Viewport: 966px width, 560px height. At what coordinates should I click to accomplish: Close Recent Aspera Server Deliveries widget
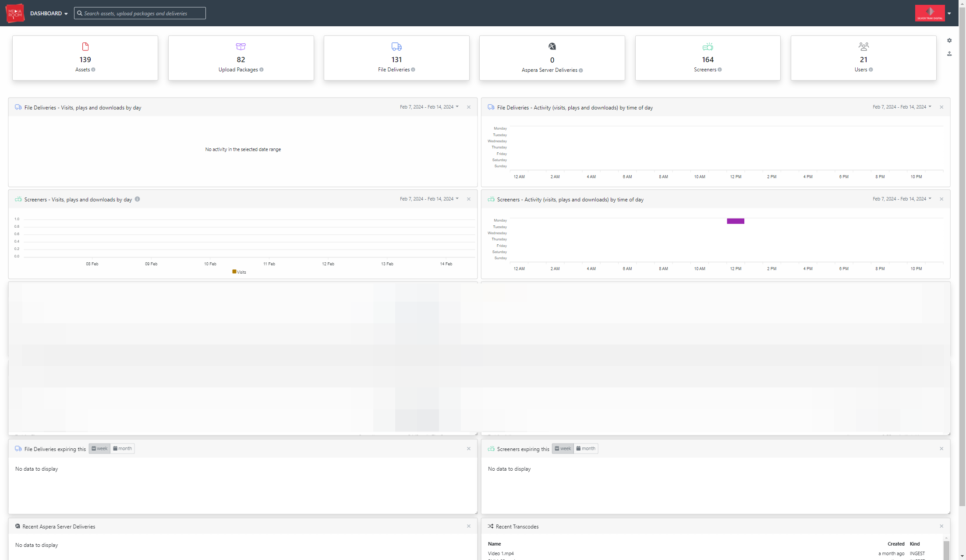[x=469, y=526]
